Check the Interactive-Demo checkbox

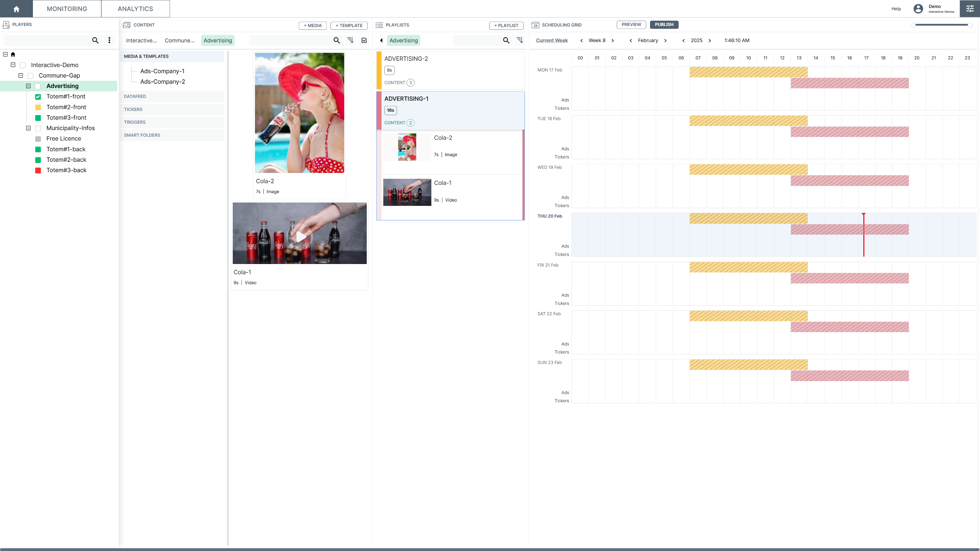click(23, 65)
